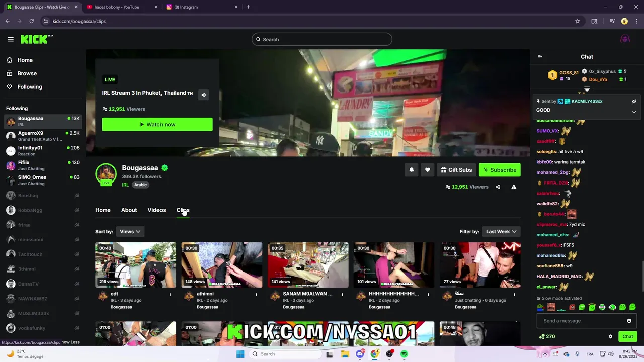Open Infinityy01 channel in sidebar

tap(43, 151)
